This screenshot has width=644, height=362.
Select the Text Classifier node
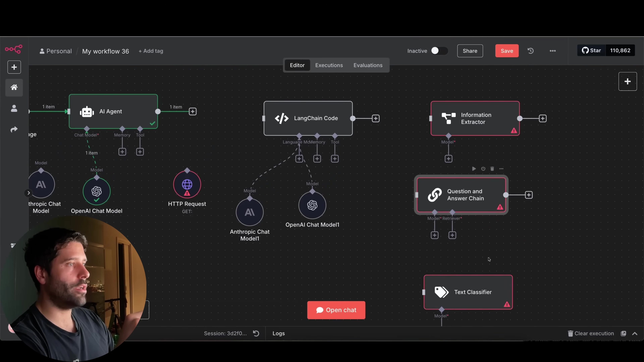pos(468,292)
